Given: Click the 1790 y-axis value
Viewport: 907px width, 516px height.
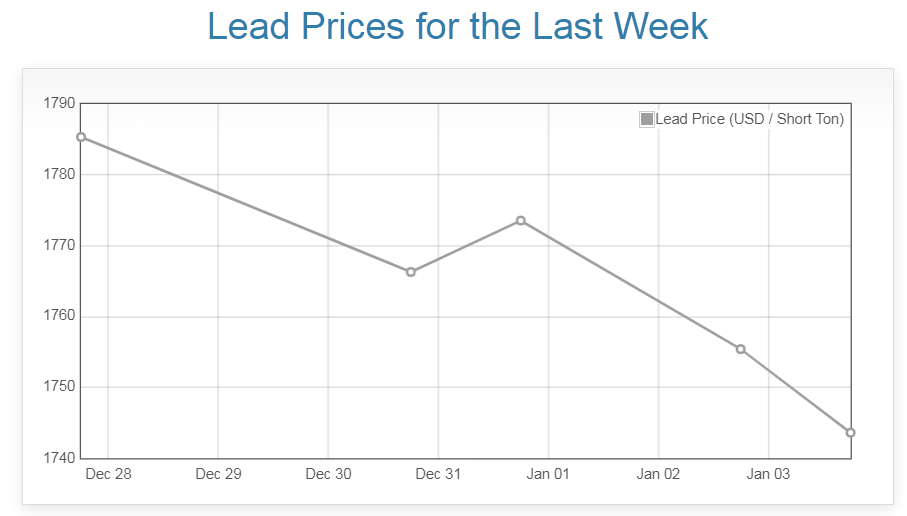Looking at the screenshot, I should point(59,103).
